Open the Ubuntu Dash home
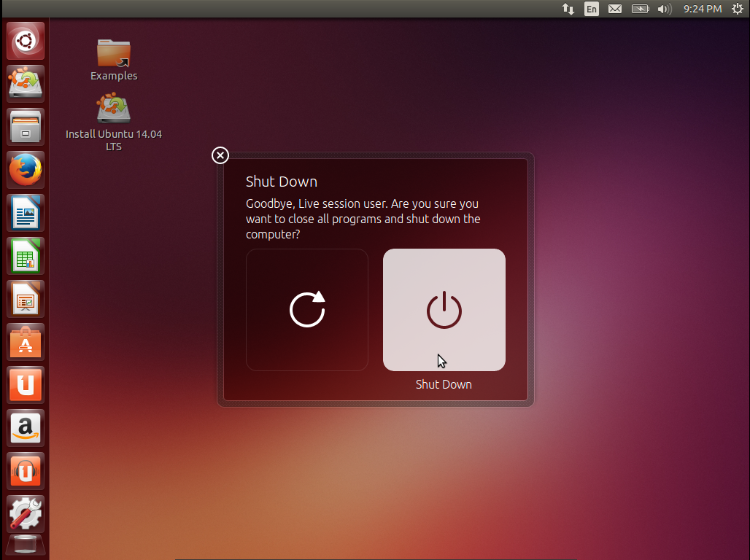The height and width of the screenshot is (560, 750). (25, 41)
